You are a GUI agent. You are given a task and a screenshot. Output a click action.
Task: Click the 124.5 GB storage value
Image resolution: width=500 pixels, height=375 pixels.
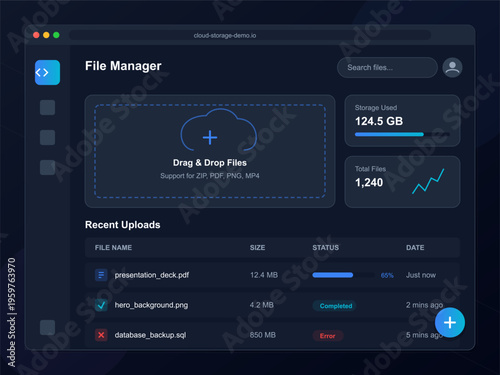tap(379, 121)
